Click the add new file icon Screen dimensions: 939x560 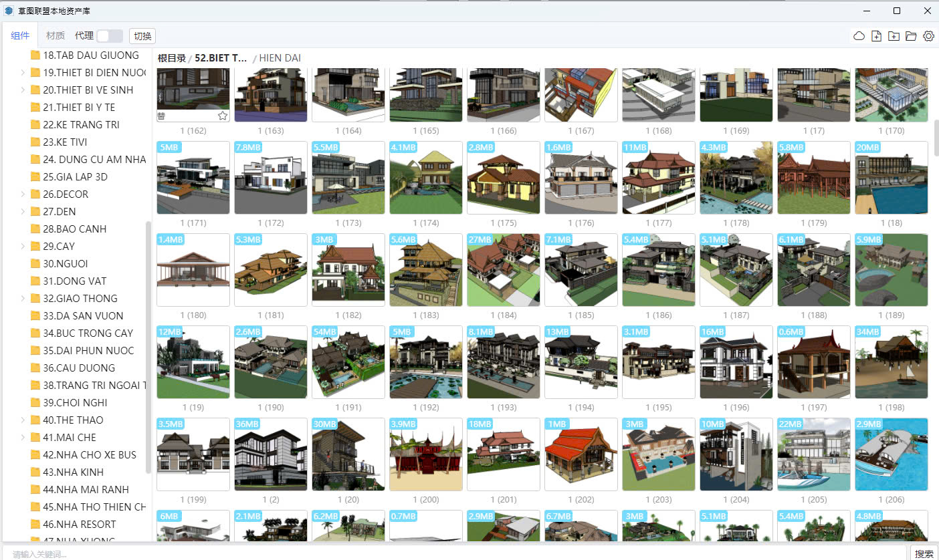877,36
